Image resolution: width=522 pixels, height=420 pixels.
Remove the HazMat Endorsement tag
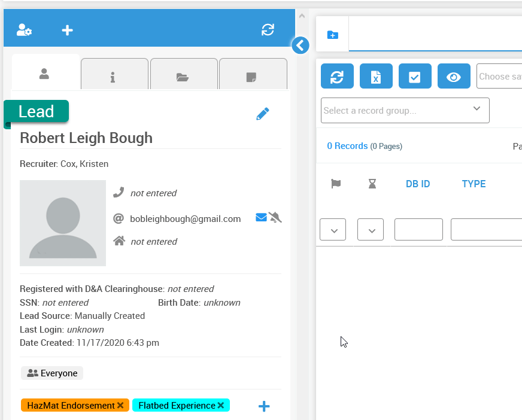pyautogui.click(x=120, y=406)
